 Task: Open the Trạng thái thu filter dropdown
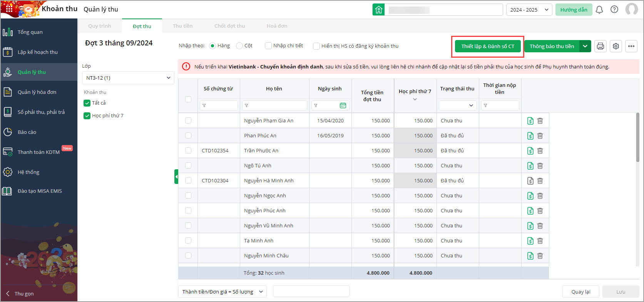458,105
